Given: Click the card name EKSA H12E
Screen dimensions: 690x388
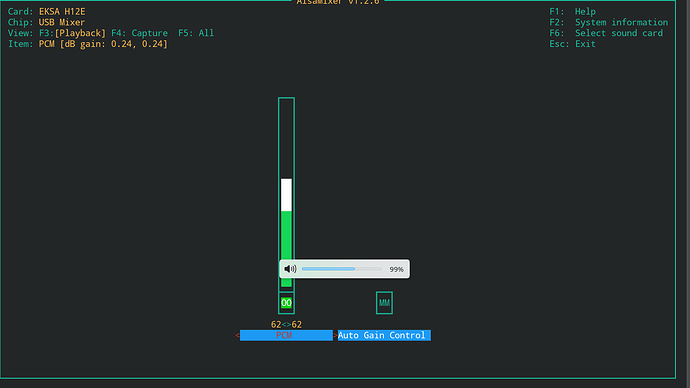Looking at the screenshot, I should [x=62, y=11].
